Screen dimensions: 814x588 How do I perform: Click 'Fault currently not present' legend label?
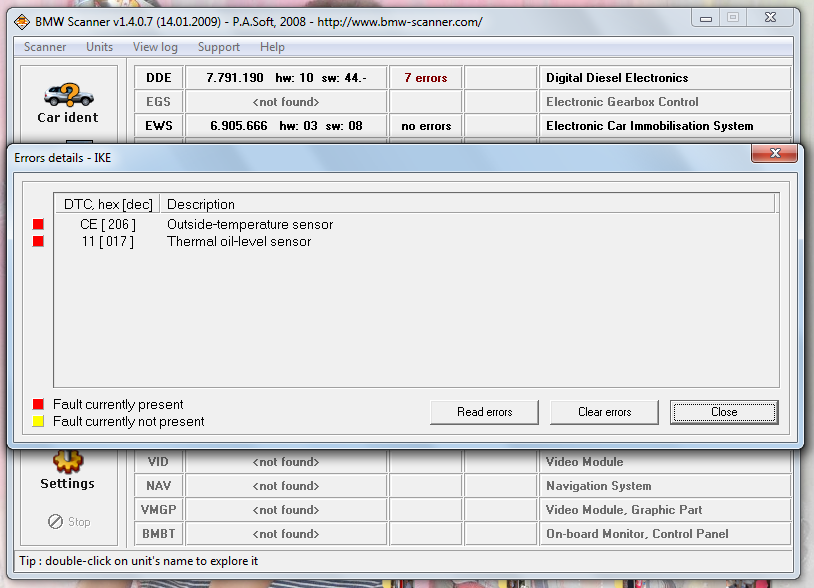pos(129,421)
